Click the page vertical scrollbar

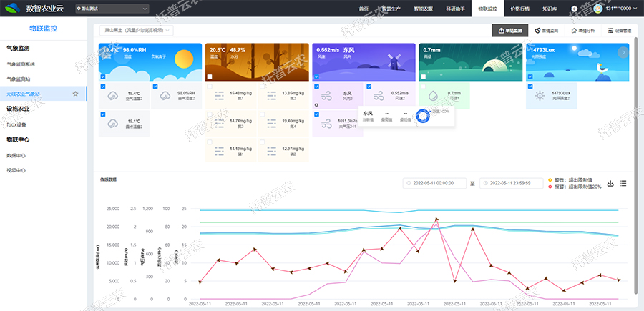pos(635,143)
